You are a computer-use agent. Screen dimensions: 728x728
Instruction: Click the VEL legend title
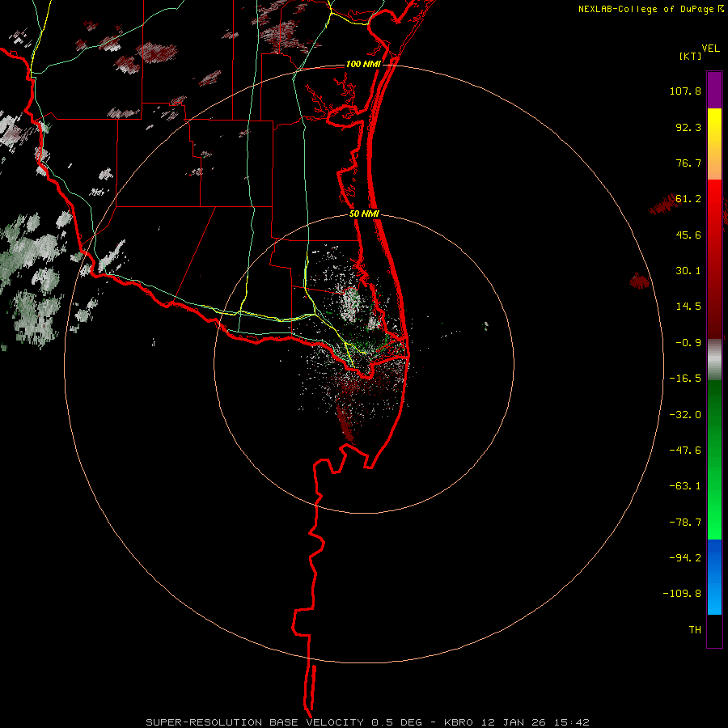pyautogui.click(x=710, y=49)
